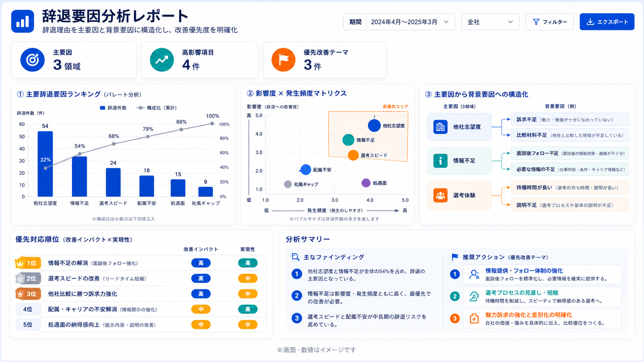644x362 pixels.
Task: Click the people icon beside 選考体験
Action: pos(440,195)
